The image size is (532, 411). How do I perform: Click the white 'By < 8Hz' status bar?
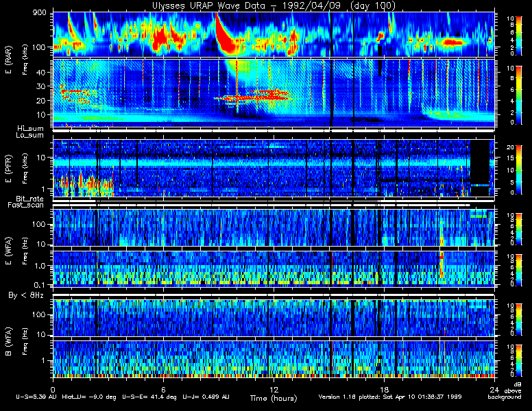[274, 296]
